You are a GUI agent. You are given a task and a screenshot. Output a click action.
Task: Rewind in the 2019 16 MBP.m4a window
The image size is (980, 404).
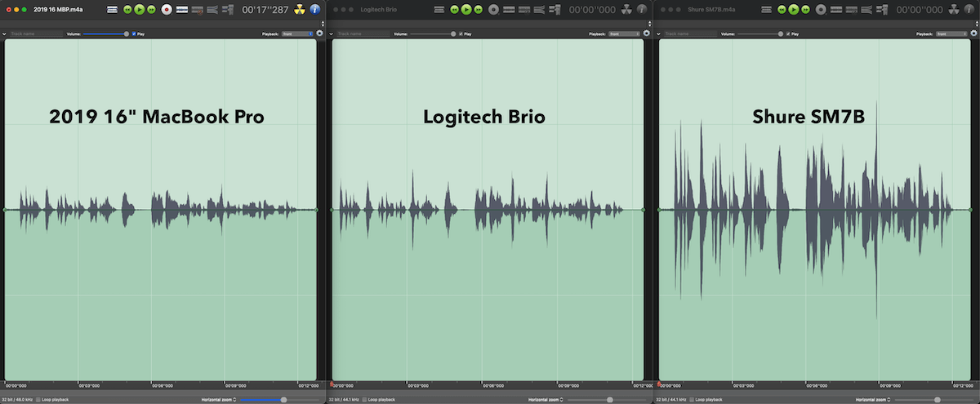pos(127,10)
